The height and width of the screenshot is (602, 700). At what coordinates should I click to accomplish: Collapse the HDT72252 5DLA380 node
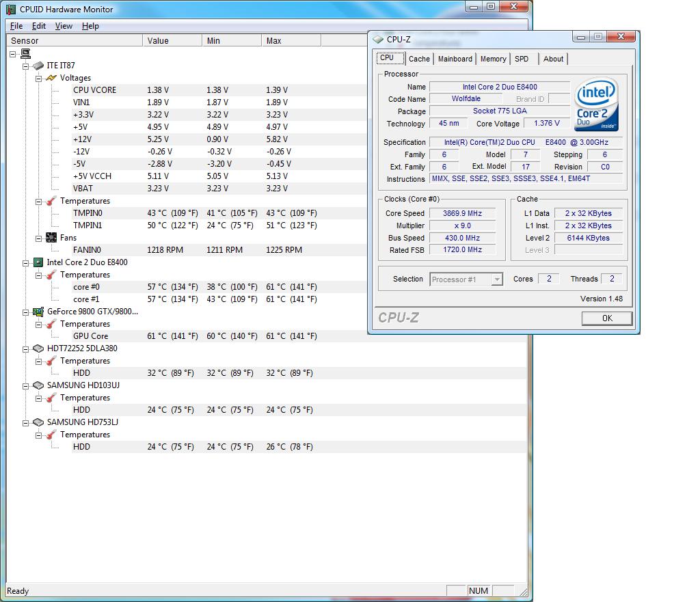26,349
